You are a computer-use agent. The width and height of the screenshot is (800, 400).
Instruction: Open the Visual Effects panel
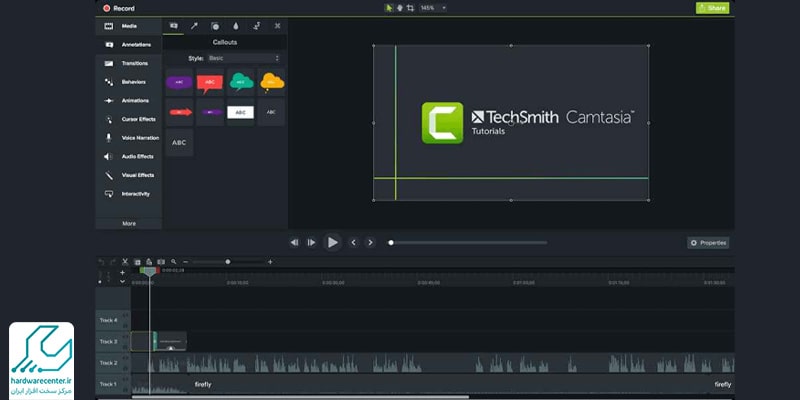coord(129,175)
